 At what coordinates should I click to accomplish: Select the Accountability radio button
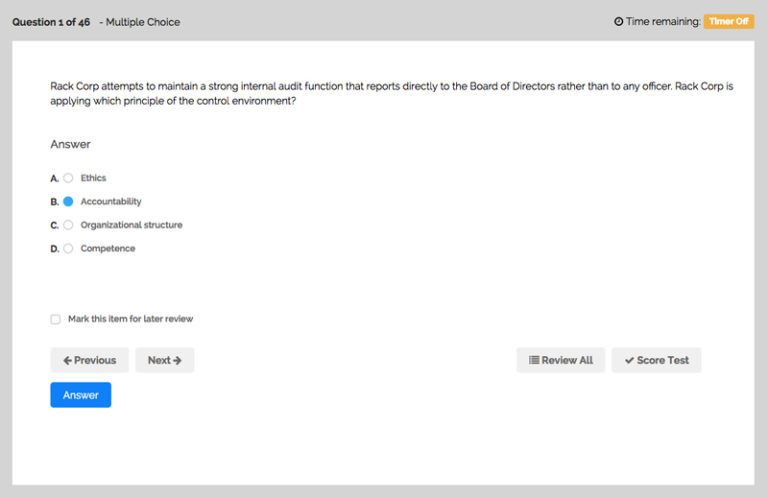pyautogui.click(x=68, y=201)
